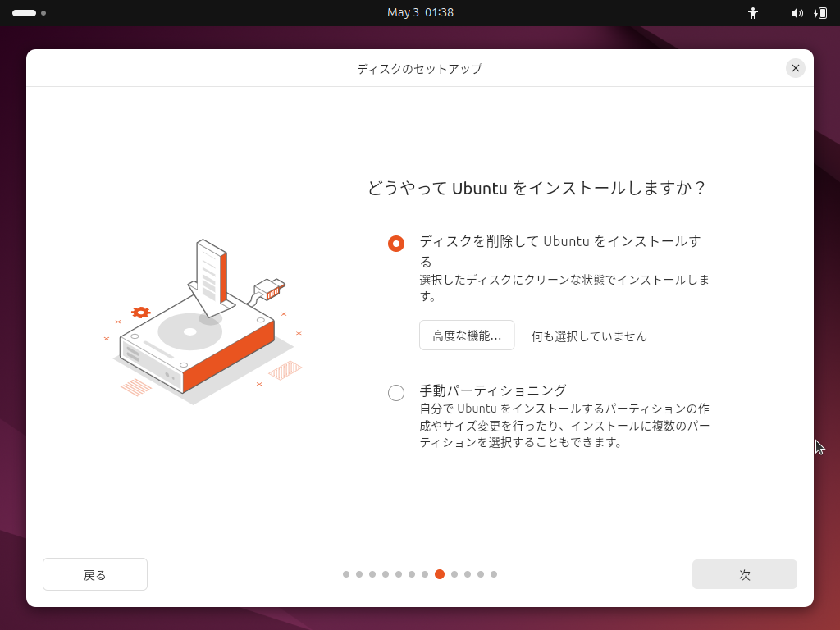
Task: Click the hard disk installation illustration
Action: coord(203,320)
